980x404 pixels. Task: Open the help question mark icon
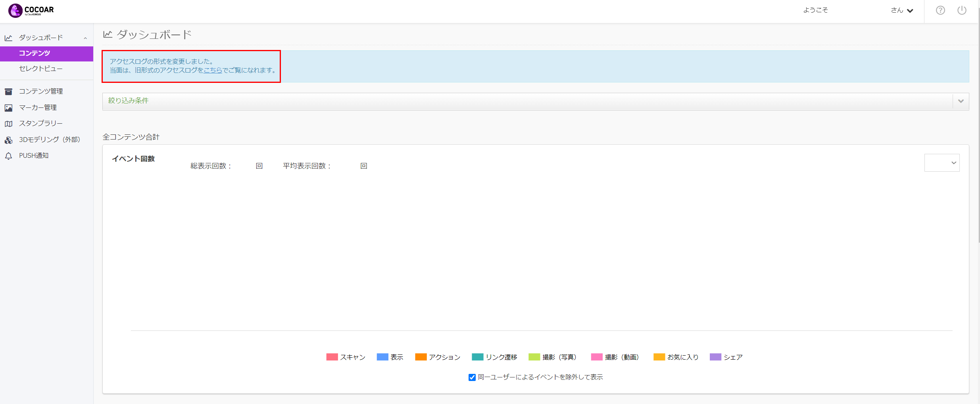940,10
